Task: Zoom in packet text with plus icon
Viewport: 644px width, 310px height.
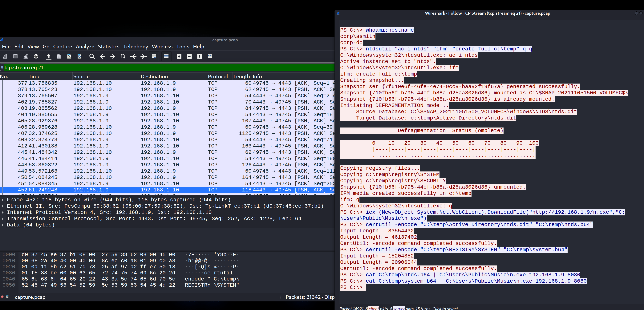Action: 179,56
